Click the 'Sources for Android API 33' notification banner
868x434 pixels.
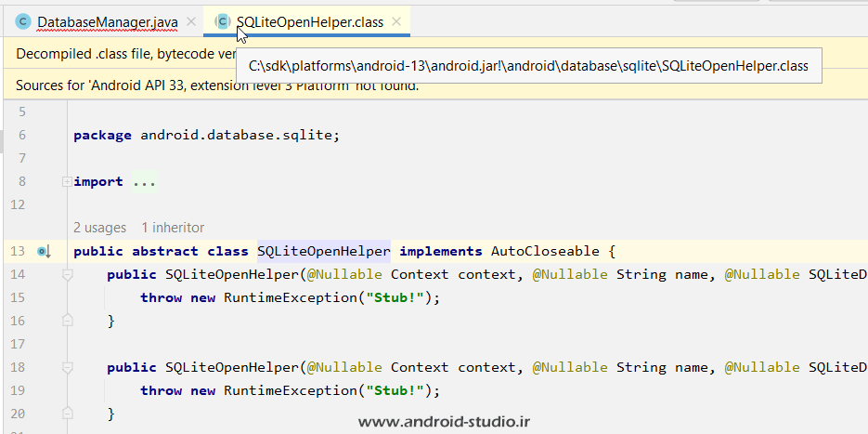435,85
